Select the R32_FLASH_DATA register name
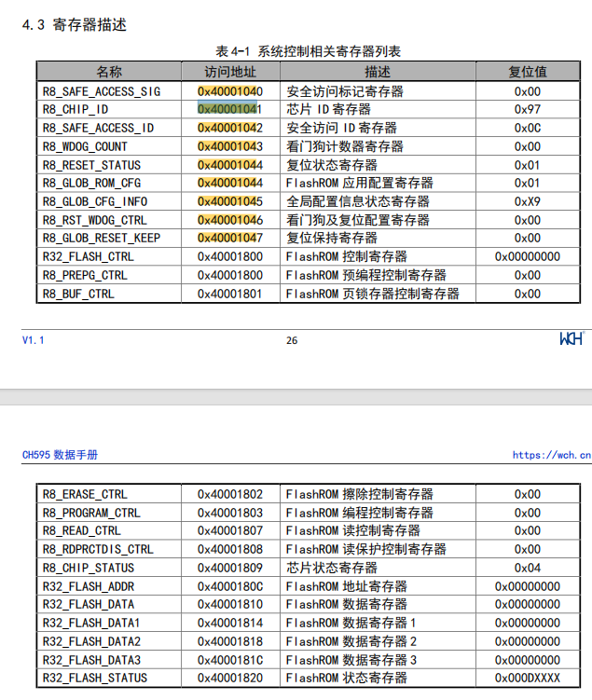592x700 pixels. 88,605
